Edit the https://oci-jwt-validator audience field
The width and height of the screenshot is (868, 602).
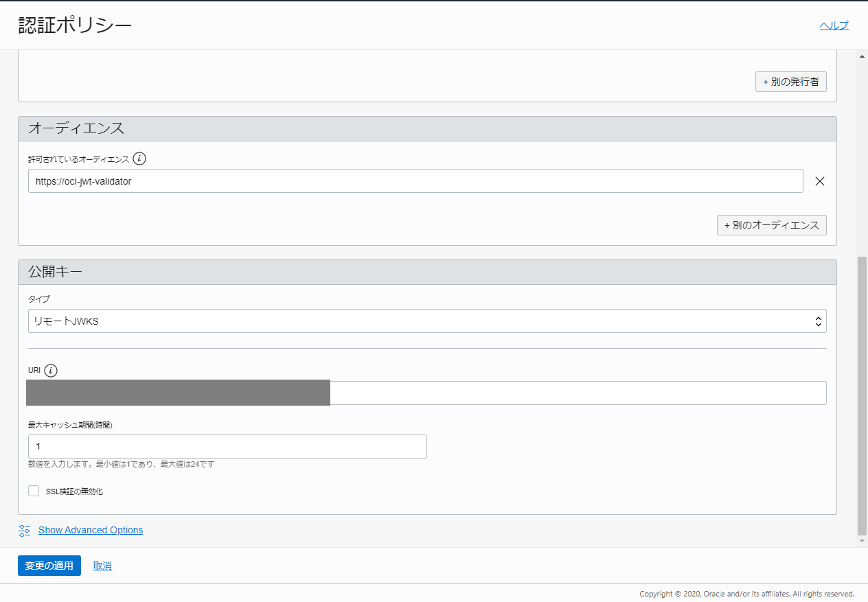pos(415,181)
